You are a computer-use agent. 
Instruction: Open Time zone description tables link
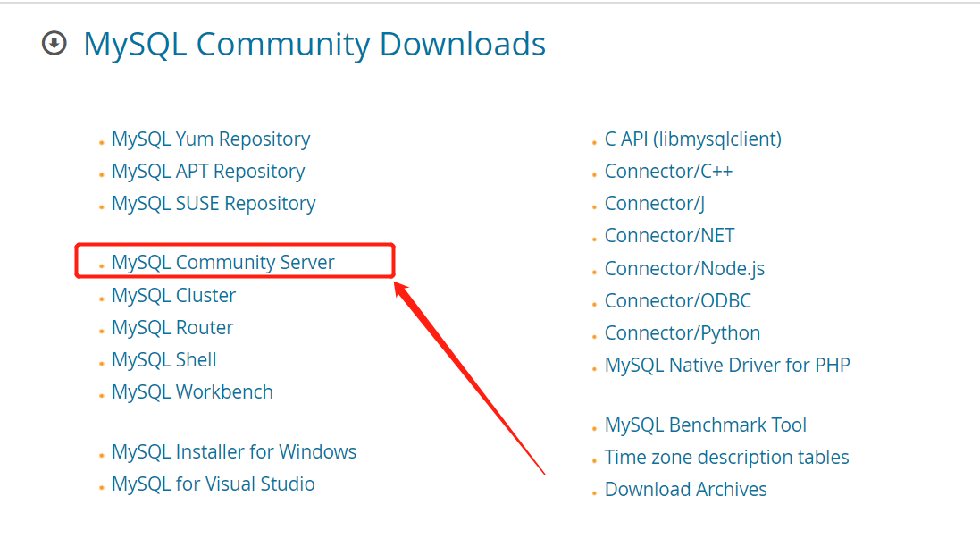[727, 458]
